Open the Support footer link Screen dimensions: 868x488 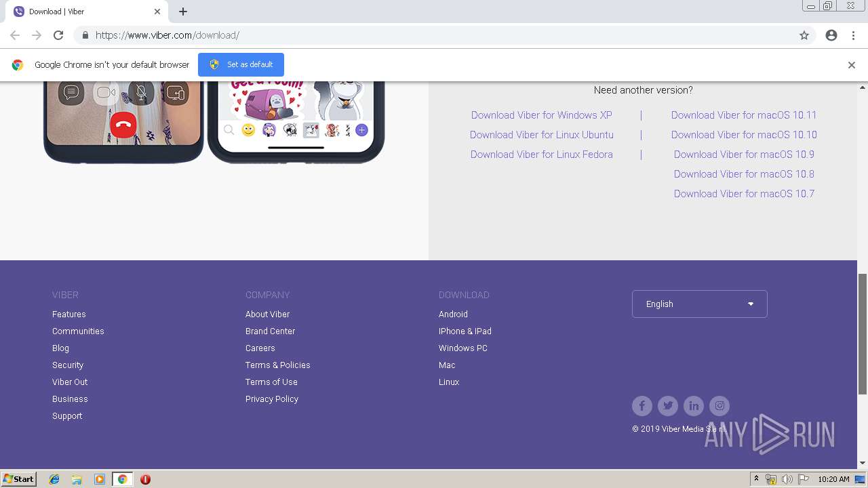[67, 416]
